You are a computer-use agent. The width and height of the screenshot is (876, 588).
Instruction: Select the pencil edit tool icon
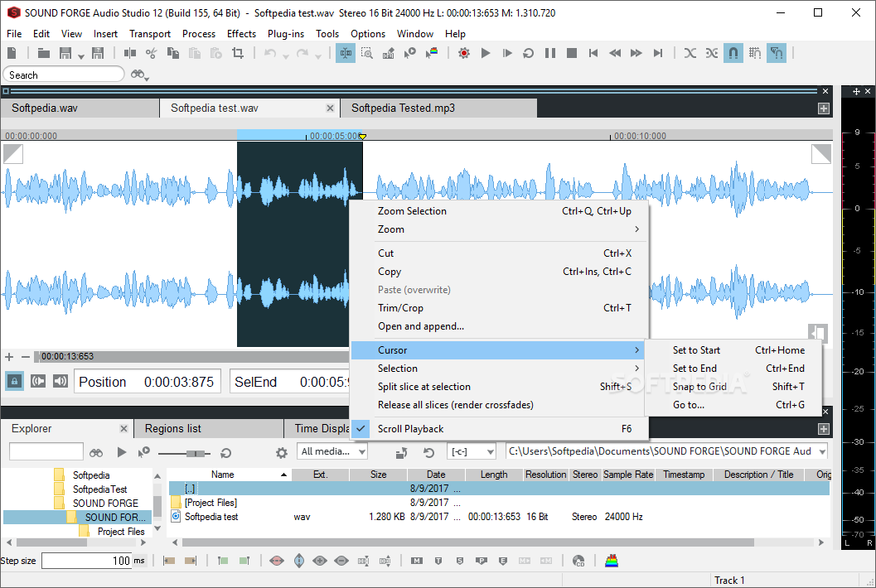click(x=389, y=53)
